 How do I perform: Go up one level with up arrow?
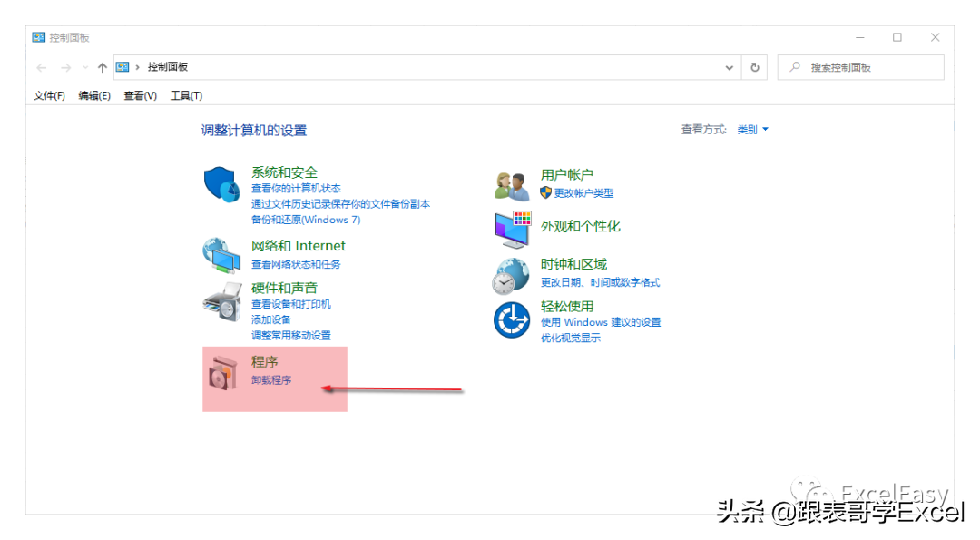pyautogui.click(x=103, y=67)
